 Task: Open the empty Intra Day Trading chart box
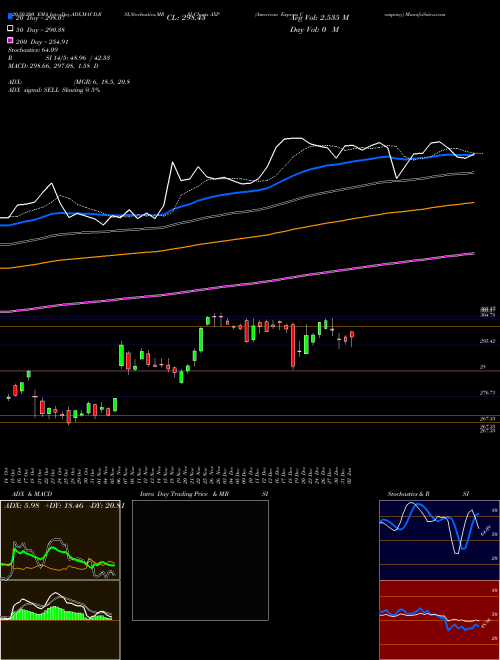tap(200, 560)
